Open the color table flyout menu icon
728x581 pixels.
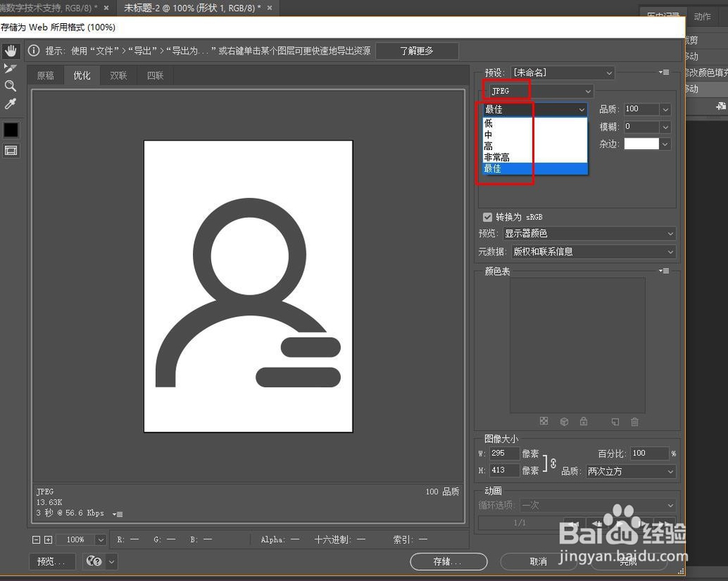664,271
